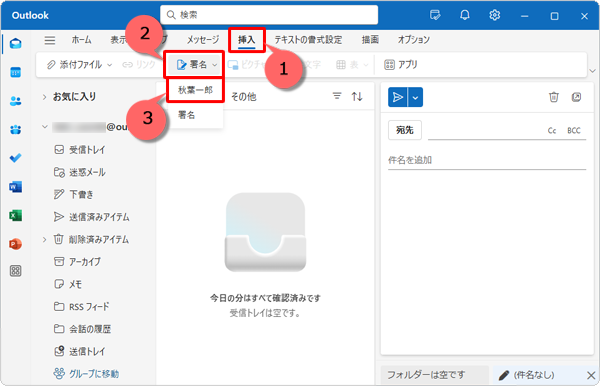
Task: Open the Groups icon in sidebar
Action: pyautogui.click(x=15, y=130)
